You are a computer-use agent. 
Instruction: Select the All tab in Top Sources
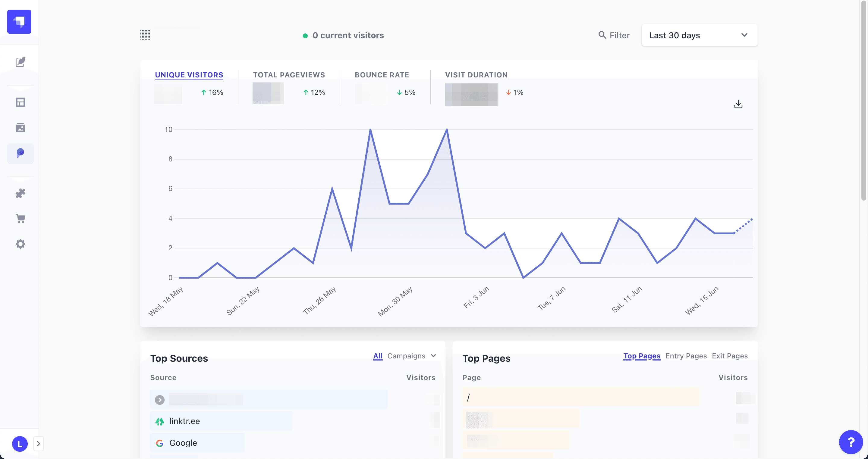click(x=378, y=356)
